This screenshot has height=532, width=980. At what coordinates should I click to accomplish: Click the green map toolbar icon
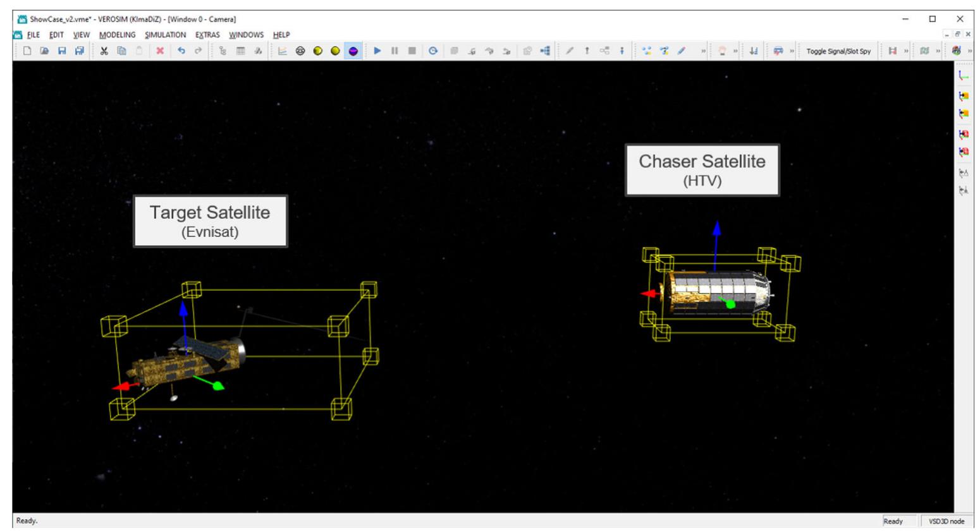pyautogui.click(x=924, y=51)
